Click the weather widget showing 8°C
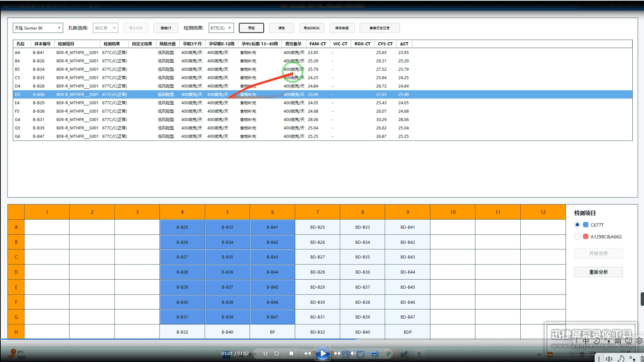Screen dimensions: 644x362 (18, 354)
